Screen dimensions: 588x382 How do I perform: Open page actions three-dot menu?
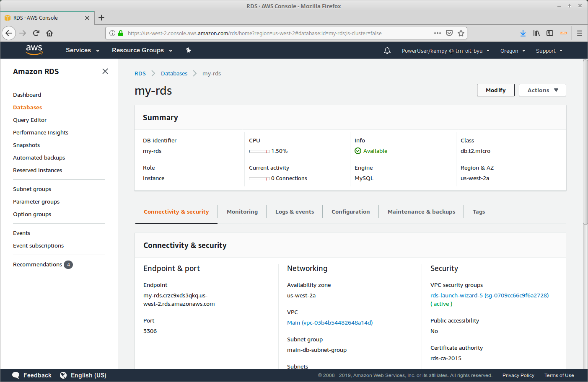pos(438,33)
